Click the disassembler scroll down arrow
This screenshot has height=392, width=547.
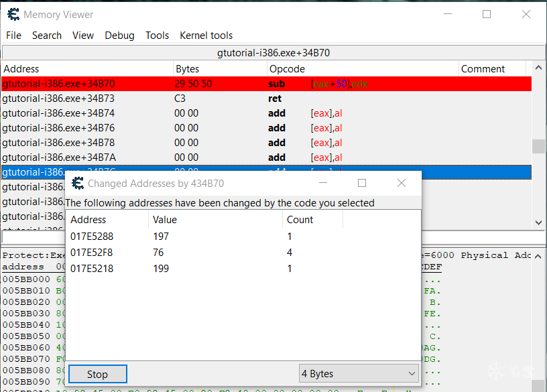pos(539,222)
